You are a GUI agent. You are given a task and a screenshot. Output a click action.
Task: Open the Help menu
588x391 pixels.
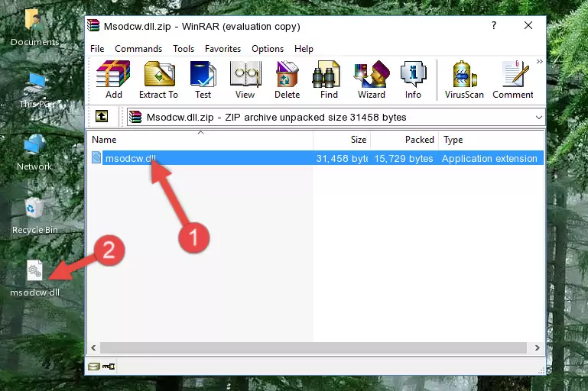[304, 49]
